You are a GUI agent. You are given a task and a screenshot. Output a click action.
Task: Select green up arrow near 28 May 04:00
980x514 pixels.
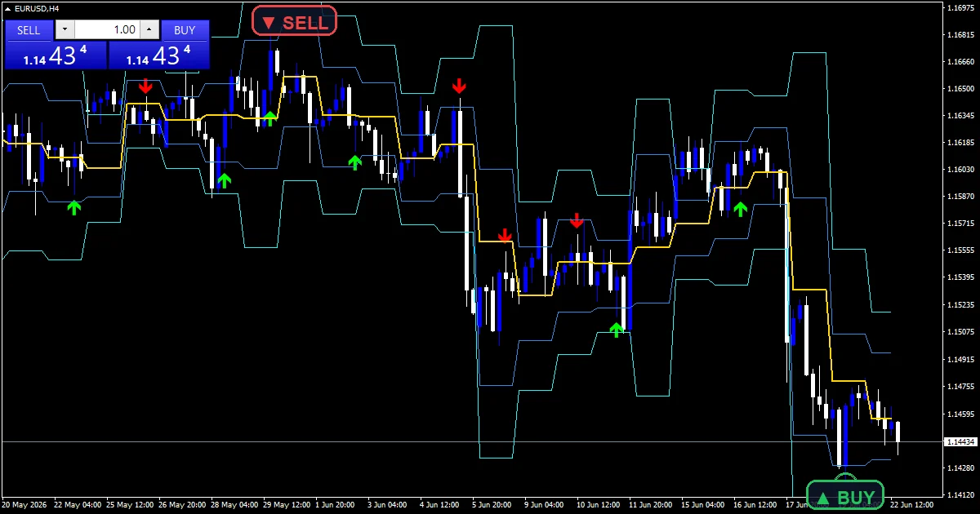click(x=225, y=180)
